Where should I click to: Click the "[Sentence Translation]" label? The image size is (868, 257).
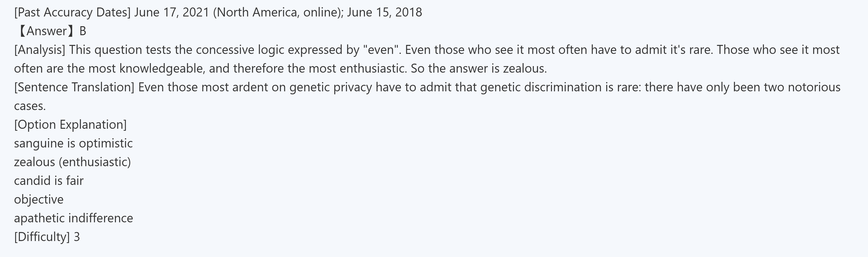pos(74,87)
